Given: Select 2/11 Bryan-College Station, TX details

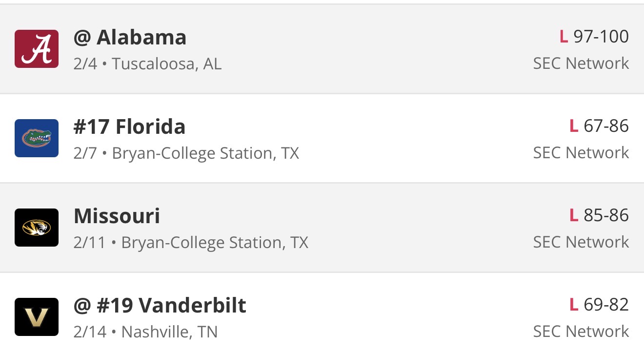Looking at the screenshot, I should pos(191,243).
